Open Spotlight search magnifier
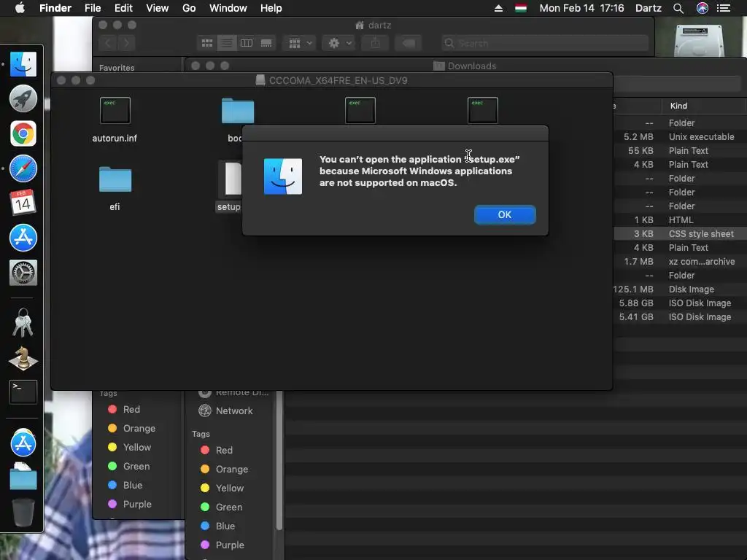 (x=678, y=8)
